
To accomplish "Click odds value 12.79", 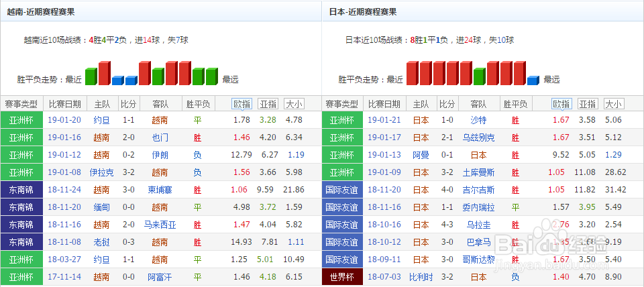I will 241,155.
